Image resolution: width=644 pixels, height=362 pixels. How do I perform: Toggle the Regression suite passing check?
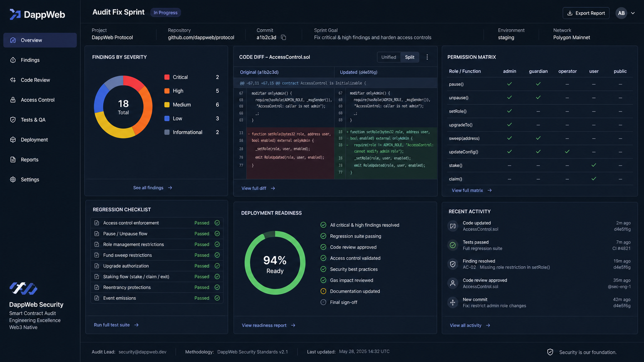point(324,236)
